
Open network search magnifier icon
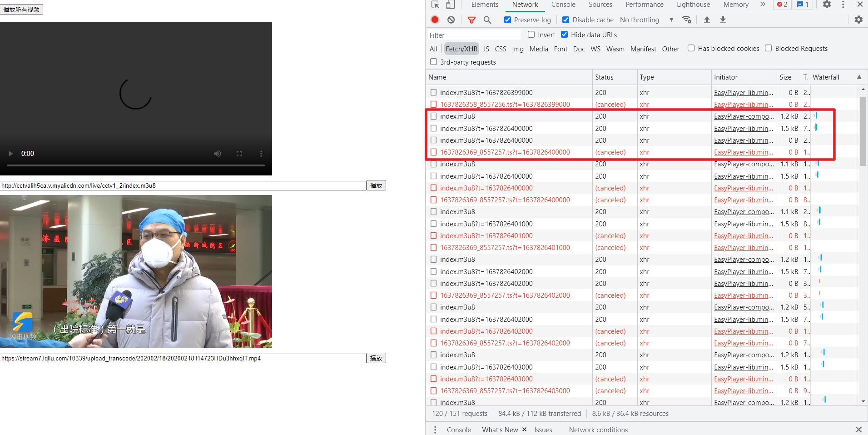(487, 20)
